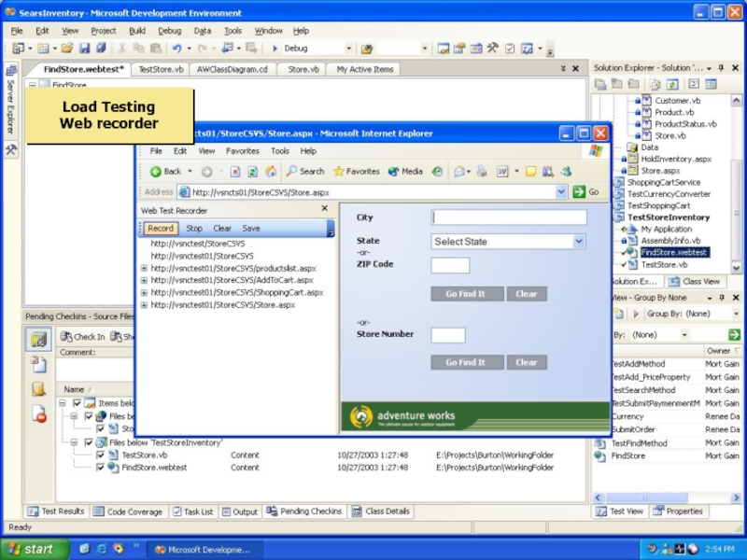The width and height of the screenshot is (747, 560).
Task: Click the IE Home toolbar icon
Action: (x=270, y=172)
